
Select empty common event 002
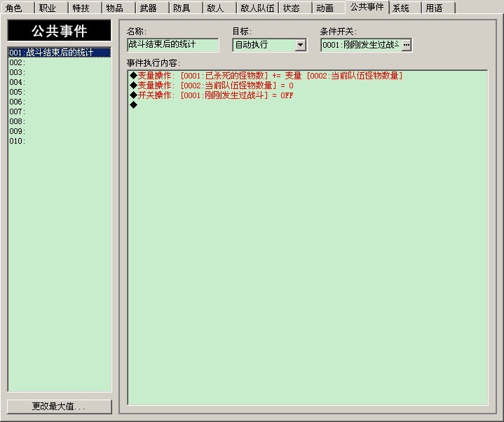(x=60, y=62)
